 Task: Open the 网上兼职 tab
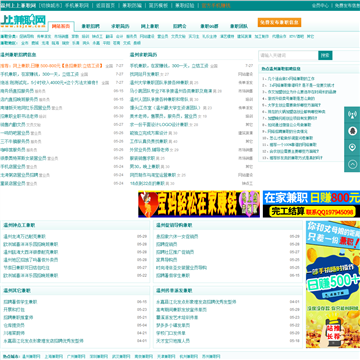tap(150, 26)
